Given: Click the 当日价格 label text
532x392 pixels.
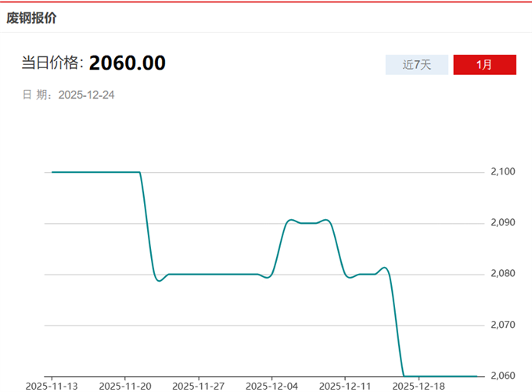Looking at the screenshot, I should 52,63.
